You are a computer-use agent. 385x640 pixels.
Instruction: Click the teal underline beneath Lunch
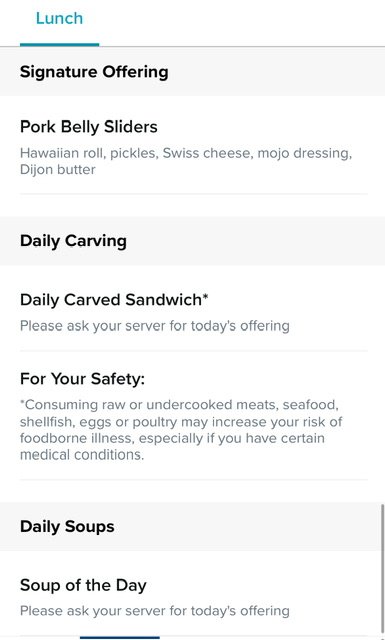[59, 44]
